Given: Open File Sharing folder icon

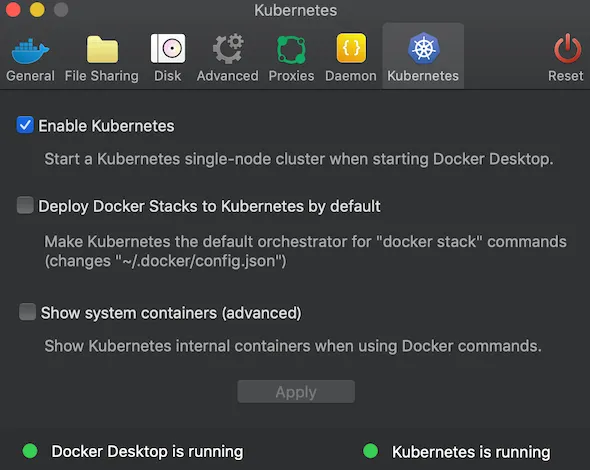Looking at the screenshot, I should [x=102, y=49].
